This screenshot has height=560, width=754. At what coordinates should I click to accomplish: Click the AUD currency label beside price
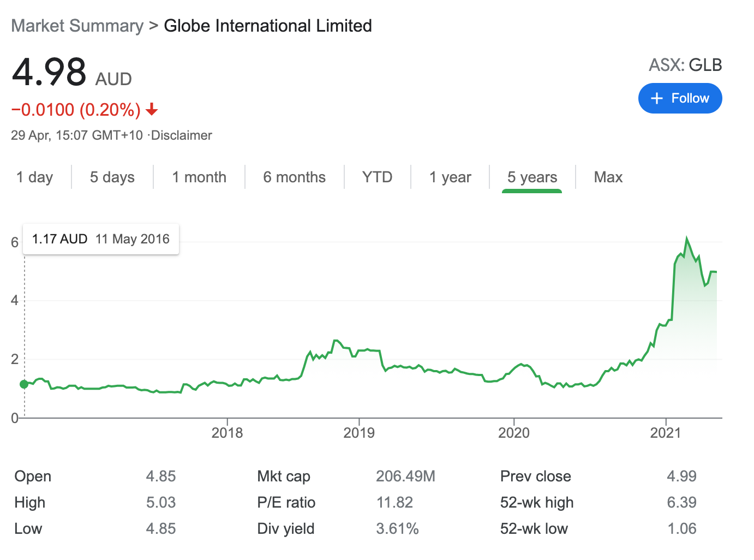113,79
